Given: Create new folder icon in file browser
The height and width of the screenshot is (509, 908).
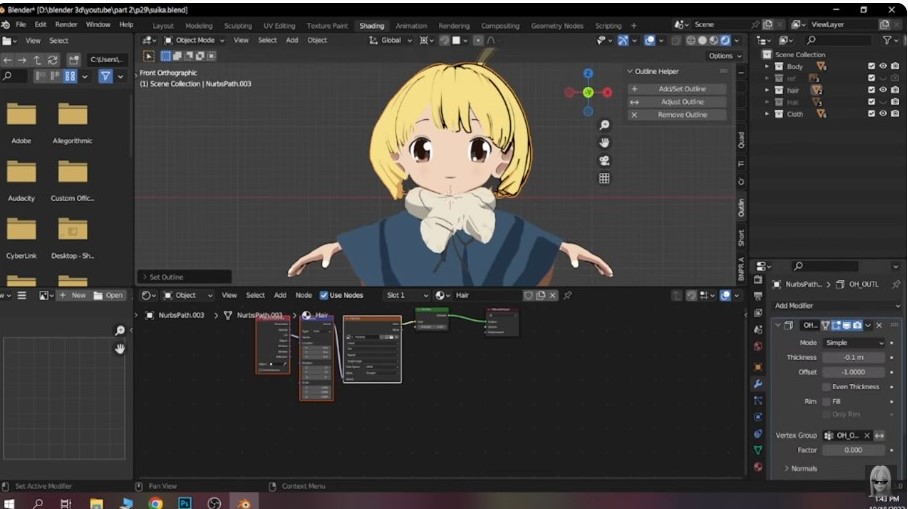Looking at the screenshot, I should [x=73, y=60].
